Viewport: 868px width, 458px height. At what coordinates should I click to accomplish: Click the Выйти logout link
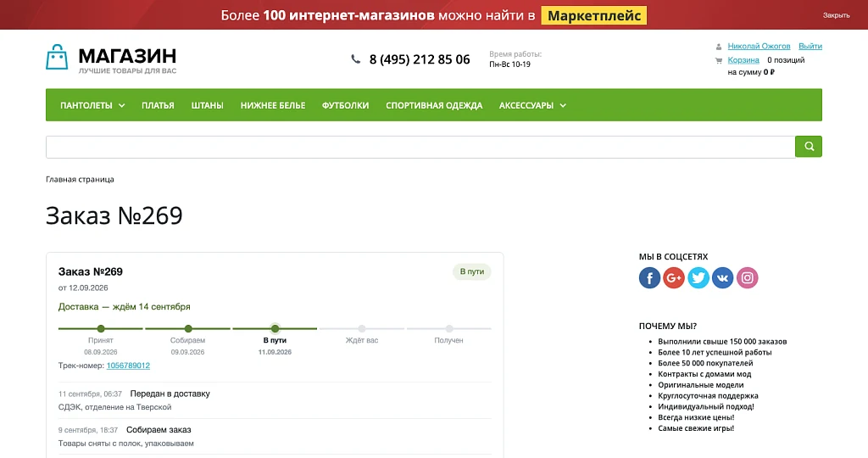tap(810, 46)
